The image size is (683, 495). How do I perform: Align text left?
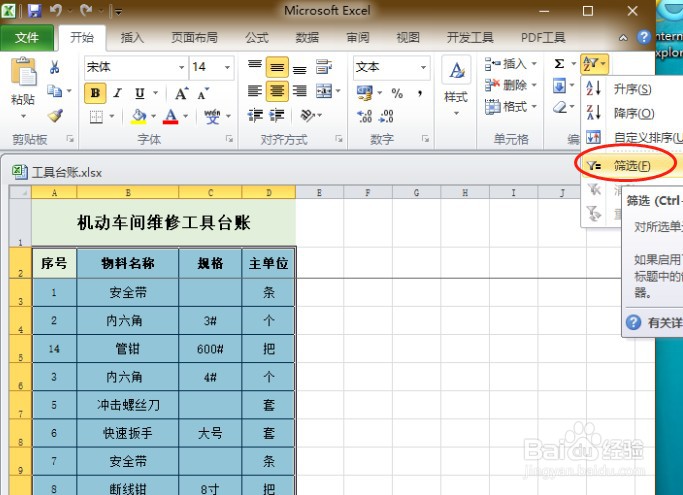point(255,91)
